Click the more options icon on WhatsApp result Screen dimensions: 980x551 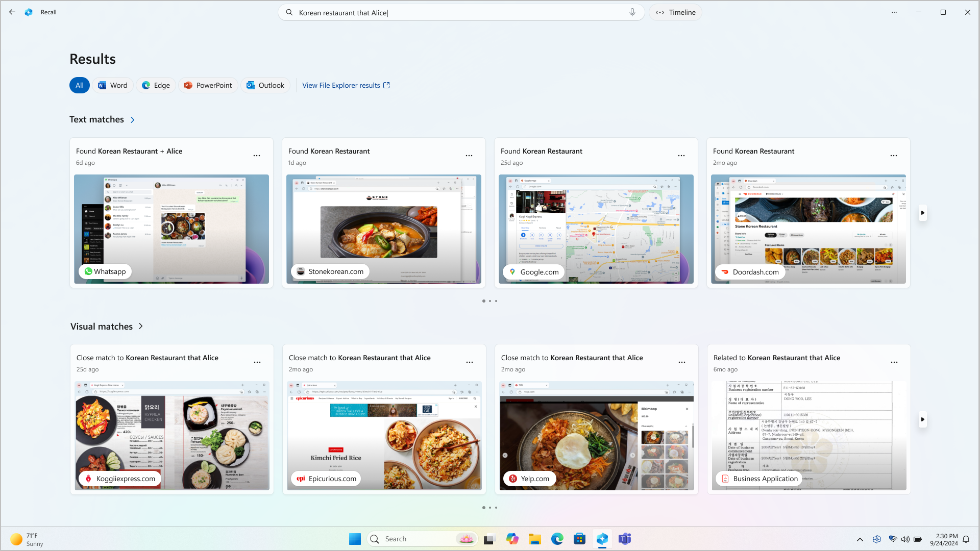(x=257, y=156)
